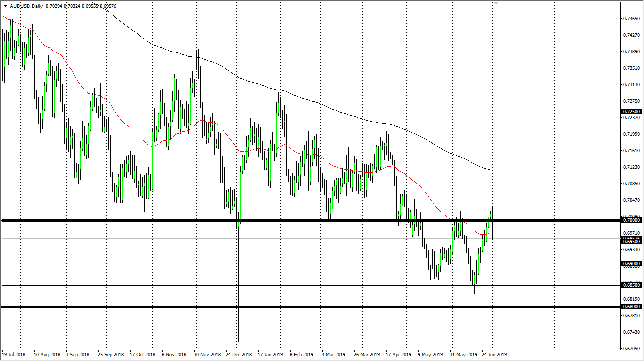The width and height of the screenshot is (644, 361).
Task: Click the 8 Nov 2018 date label
Action: click(x=175, y=355)
